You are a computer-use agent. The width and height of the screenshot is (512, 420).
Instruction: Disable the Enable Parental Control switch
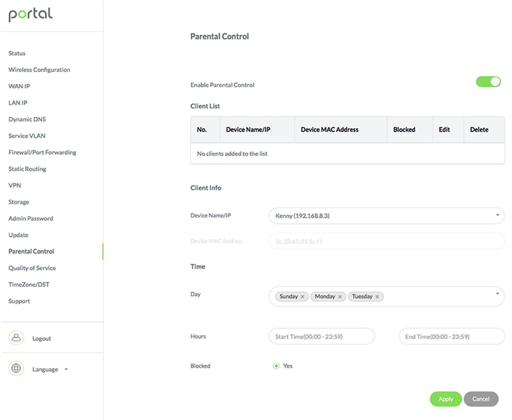tap(488, 82)
